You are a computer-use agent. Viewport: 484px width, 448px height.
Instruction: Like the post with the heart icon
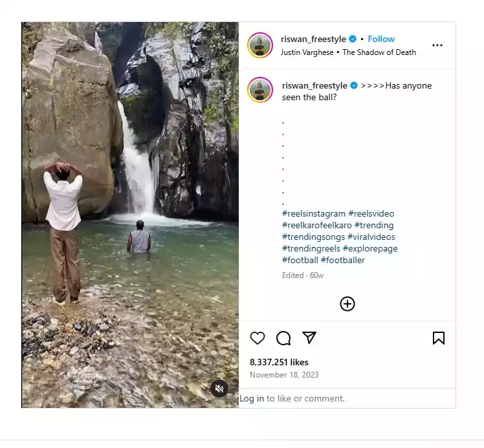pos(258,338)
